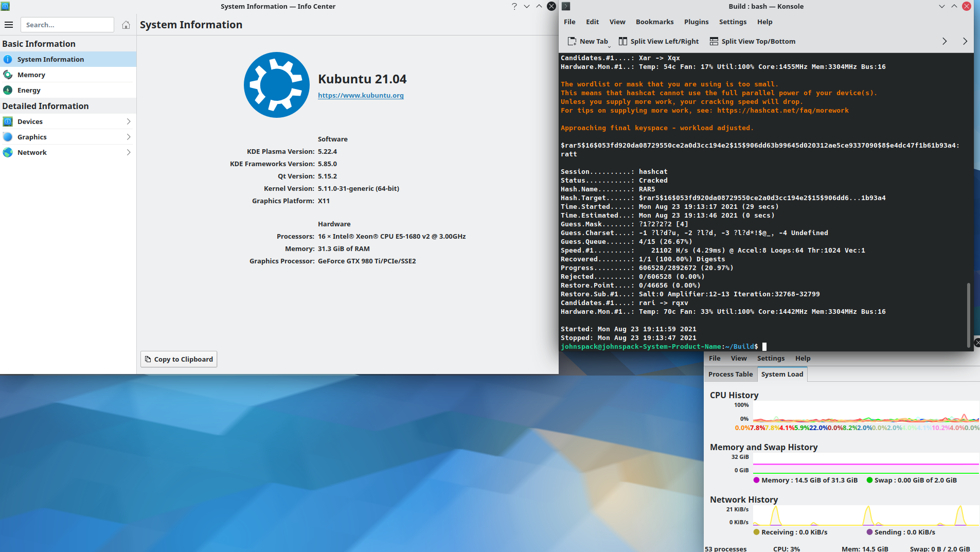Open System Monitor View menu

pos(739,358)
